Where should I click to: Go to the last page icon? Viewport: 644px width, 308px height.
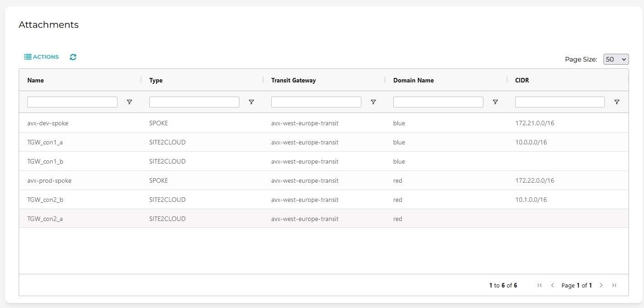[614, 285]
